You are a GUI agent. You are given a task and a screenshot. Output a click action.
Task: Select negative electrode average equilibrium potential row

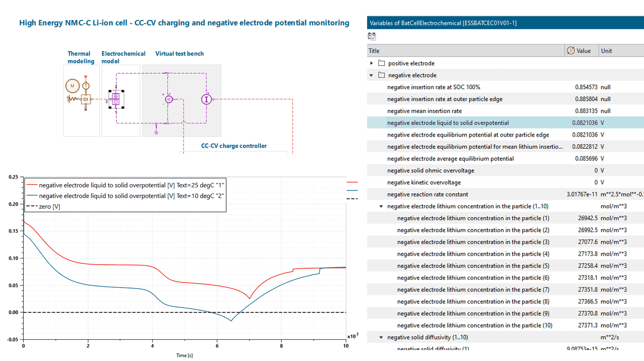pos(506,158)
